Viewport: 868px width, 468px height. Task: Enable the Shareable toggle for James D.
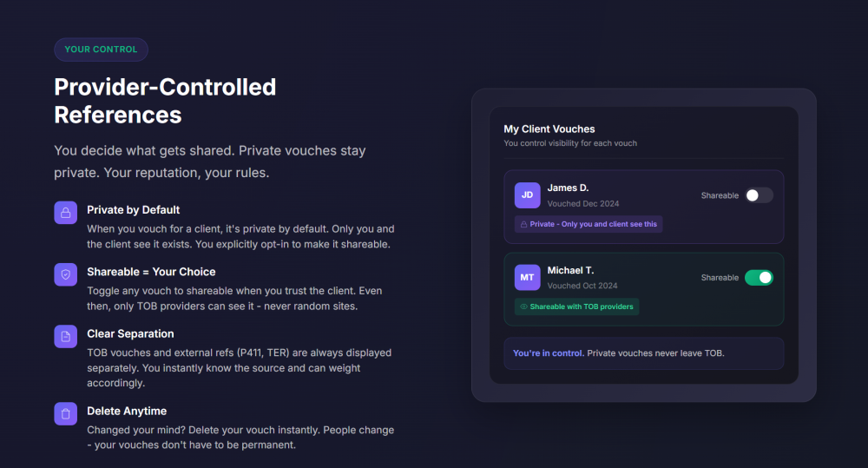point(759,195)
